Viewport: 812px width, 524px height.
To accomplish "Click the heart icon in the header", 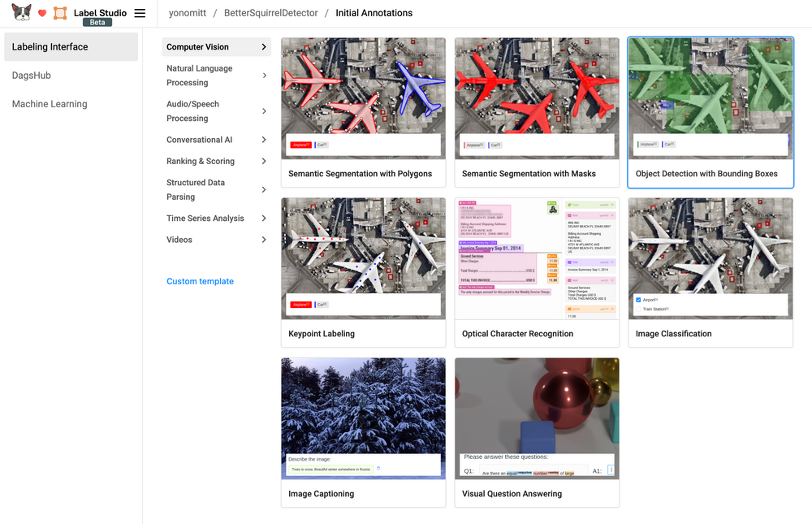I will [41, 12].
